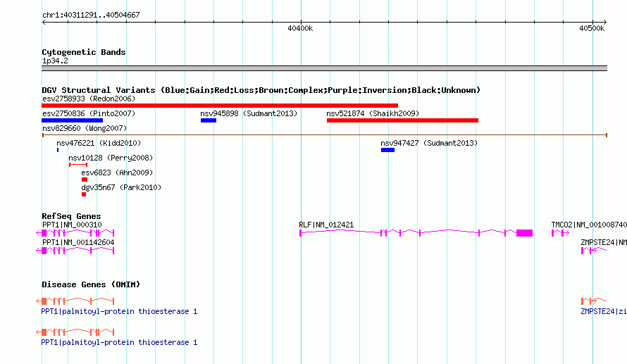Click the ZMPSTE24 label in RefSeq Genes
This screenshot has width=627, height=364.
[604, 242]
